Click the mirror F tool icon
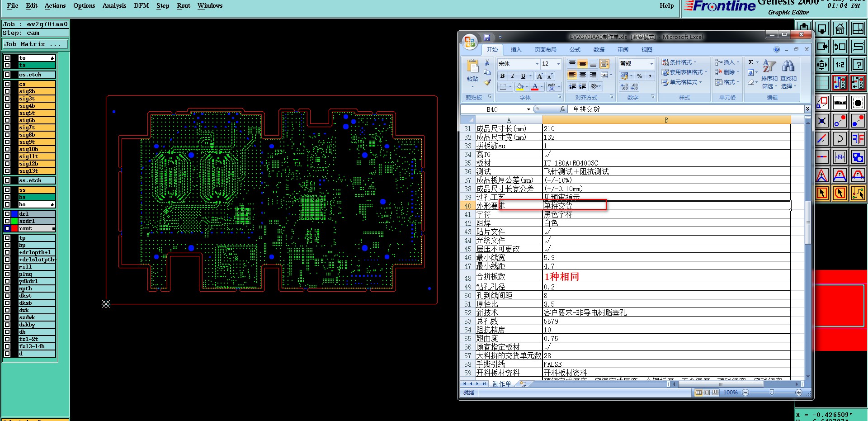 [858, 139]
